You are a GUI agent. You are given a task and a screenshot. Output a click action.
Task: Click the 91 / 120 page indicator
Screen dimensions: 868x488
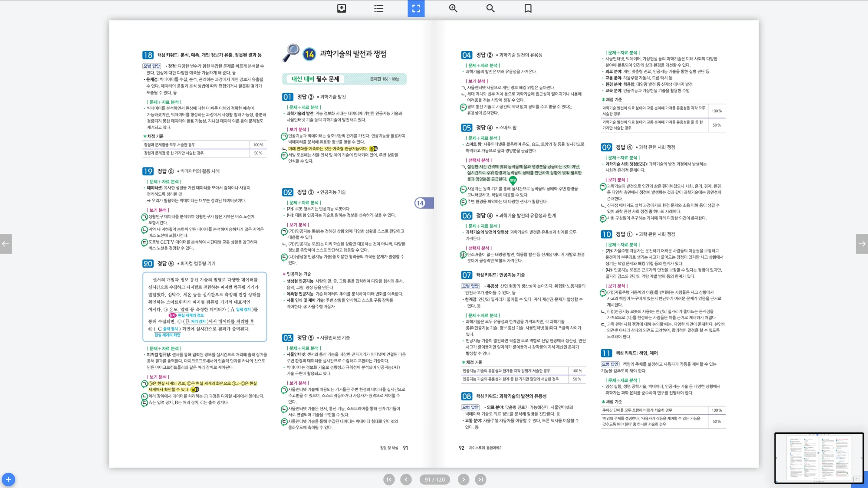tap(434, 479)
